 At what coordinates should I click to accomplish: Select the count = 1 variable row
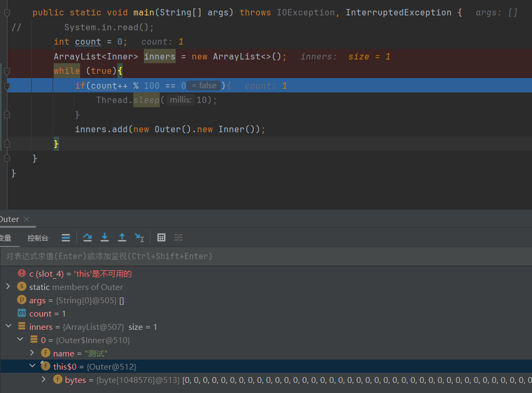pyautogui.click(x=266, y=313)
